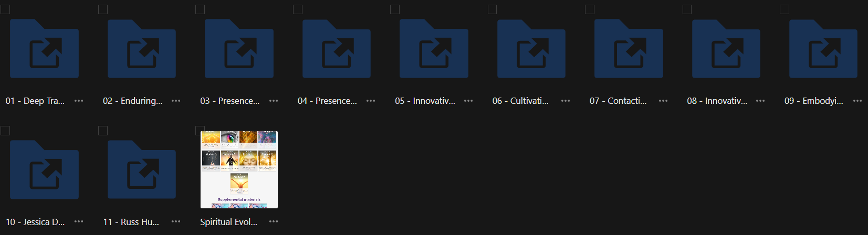Open the more actions menu for 06 - Cultivati...

click(566, 101)
